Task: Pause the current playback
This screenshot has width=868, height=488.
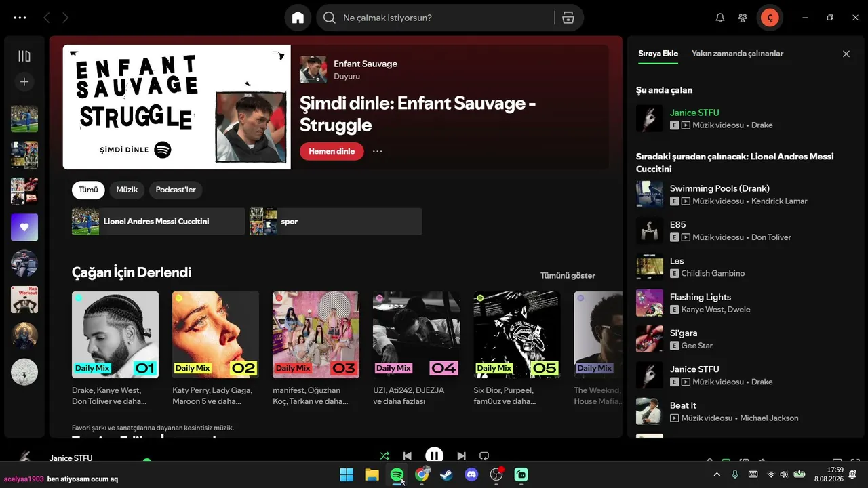Action: tap(434, 456)
